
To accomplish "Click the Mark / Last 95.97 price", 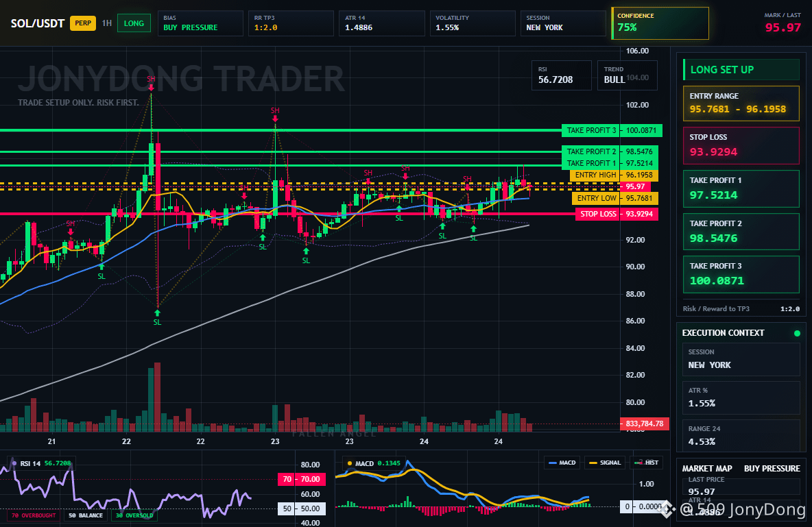I will [x=783, y=27].
